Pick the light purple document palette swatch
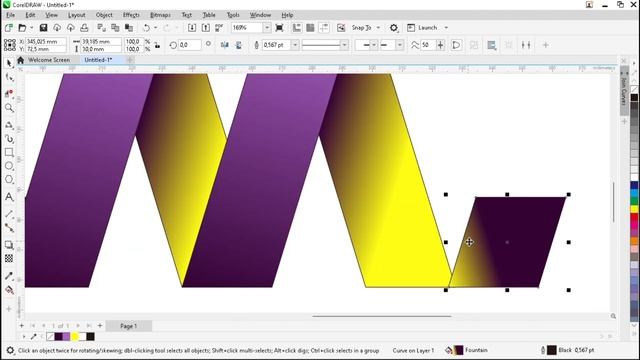This screenshot has height=360, width=640. click(x=66, y=336)
